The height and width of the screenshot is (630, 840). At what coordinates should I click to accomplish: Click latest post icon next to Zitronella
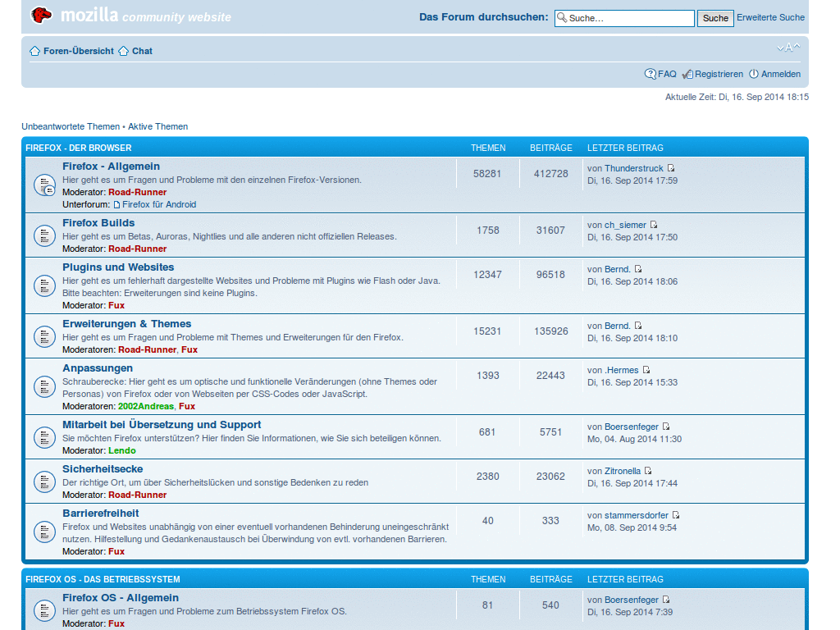coord(647,469)
